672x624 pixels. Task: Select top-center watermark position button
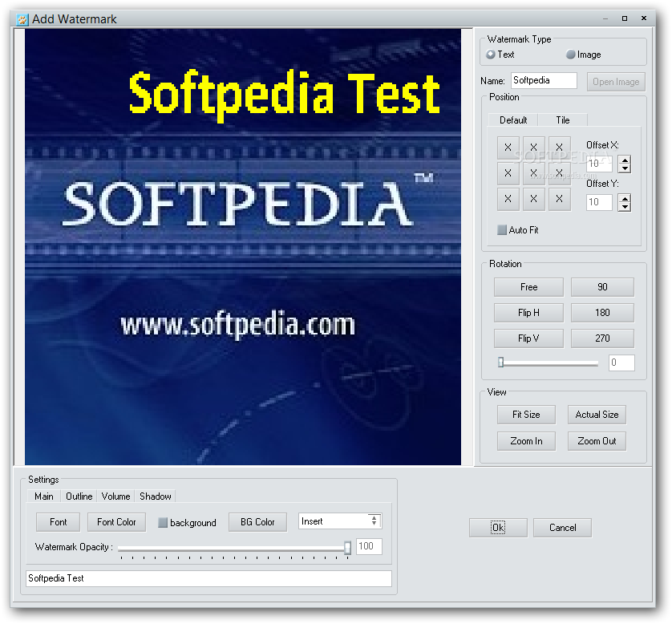[533, 148]
